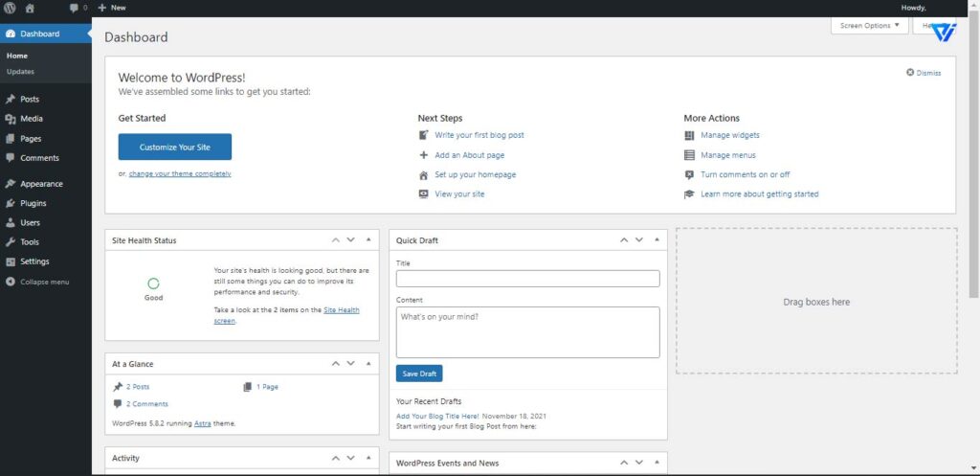
Task: Collapse the Activity panel
Action: tap(368, 458)
